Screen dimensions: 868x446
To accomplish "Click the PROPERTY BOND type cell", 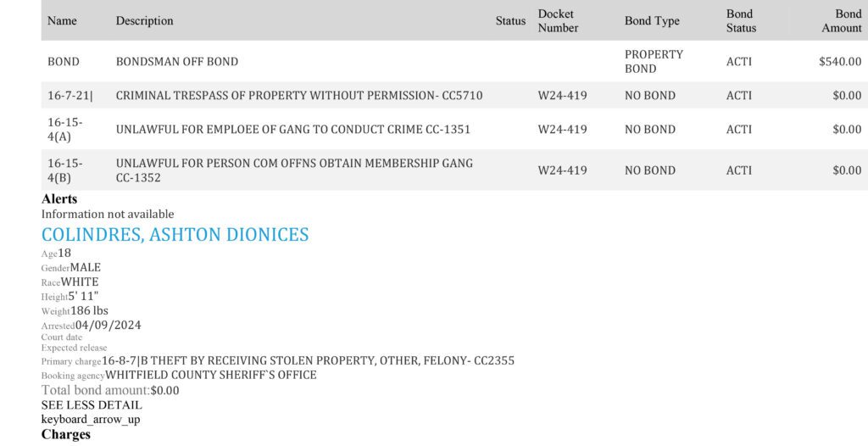I will [654, 62].
